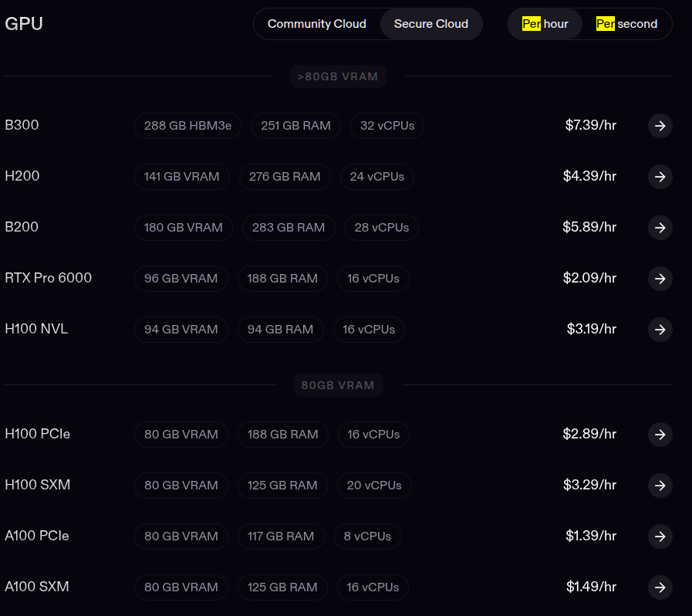692x616 pixels.
Task: Click the $7.39/hr price
Action: click(590, 125)
